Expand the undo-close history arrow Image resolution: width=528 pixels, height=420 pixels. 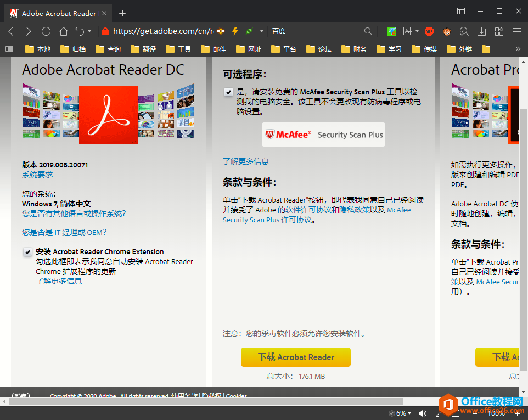[x=89, y=31]
